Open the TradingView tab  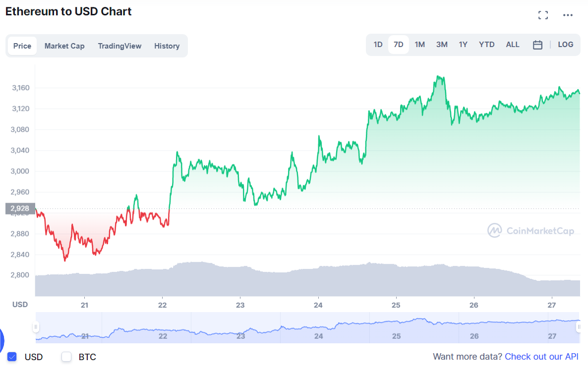coord(119,46)
